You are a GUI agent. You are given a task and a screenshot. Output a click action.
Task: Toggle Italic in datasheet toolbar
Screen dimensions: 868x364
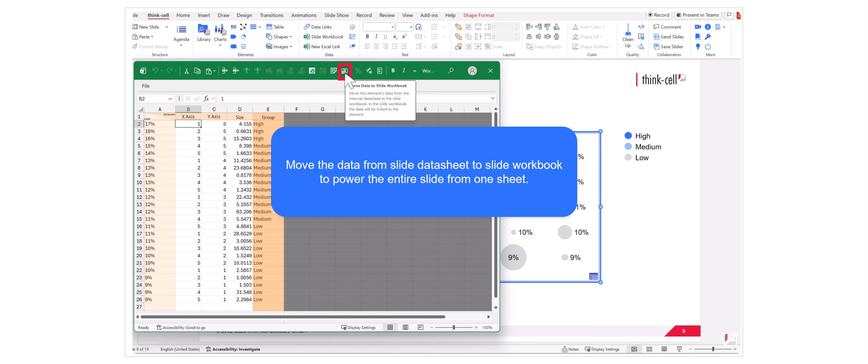[404, 70]
